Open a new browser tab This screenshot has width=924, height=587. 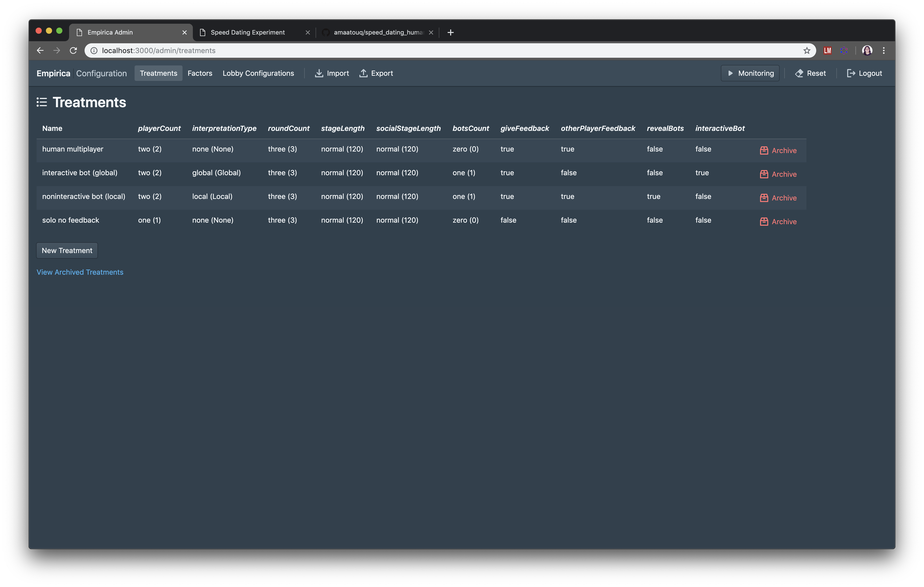tap(450, 32)
